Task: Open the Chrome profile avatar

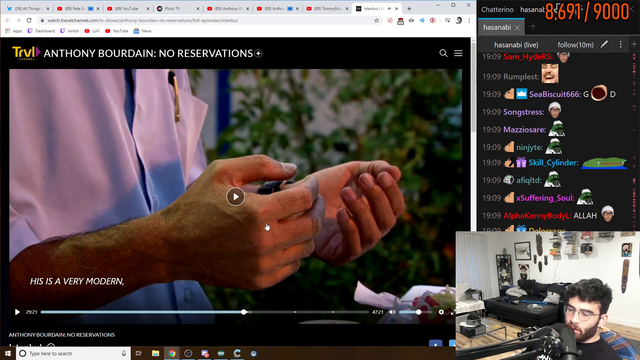Action: 459,20
